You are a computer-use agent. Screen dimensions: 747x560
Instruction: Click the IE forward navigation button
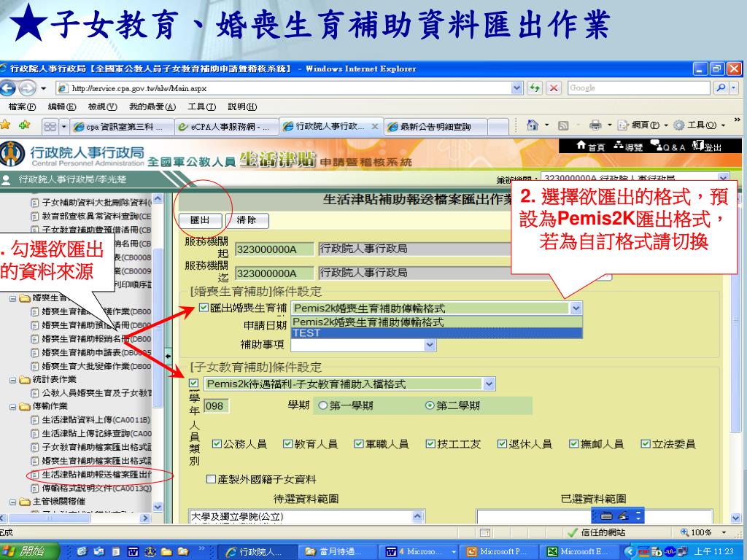pyautogui.click(x=27, y=88)
